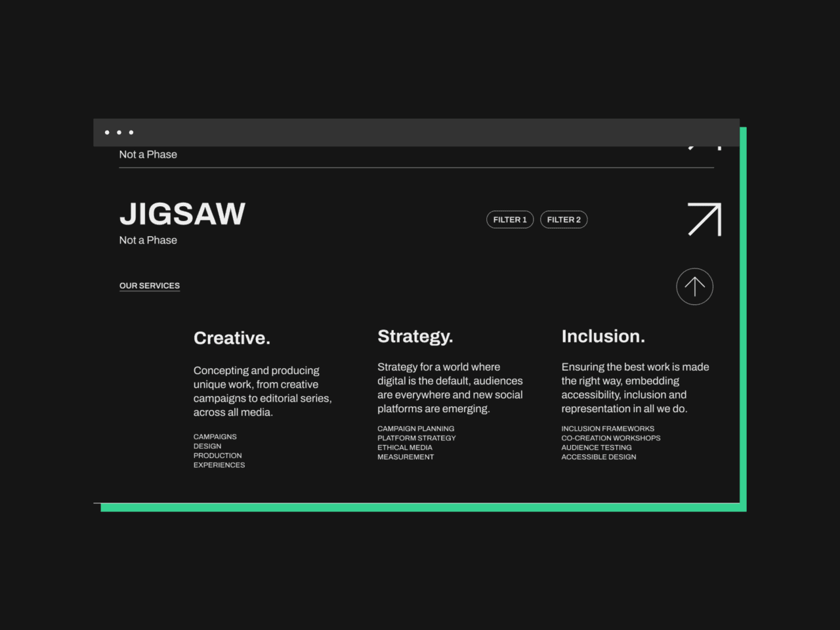
Task: Click the CAMPAIGNS list item
Action: [x=215, y=436]
